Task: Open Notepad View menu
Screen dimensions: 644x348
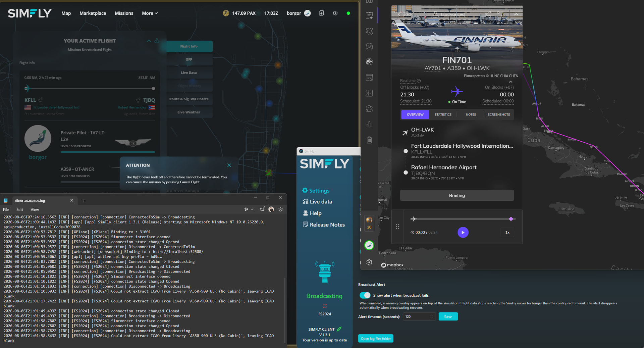Action: point(35,209)
